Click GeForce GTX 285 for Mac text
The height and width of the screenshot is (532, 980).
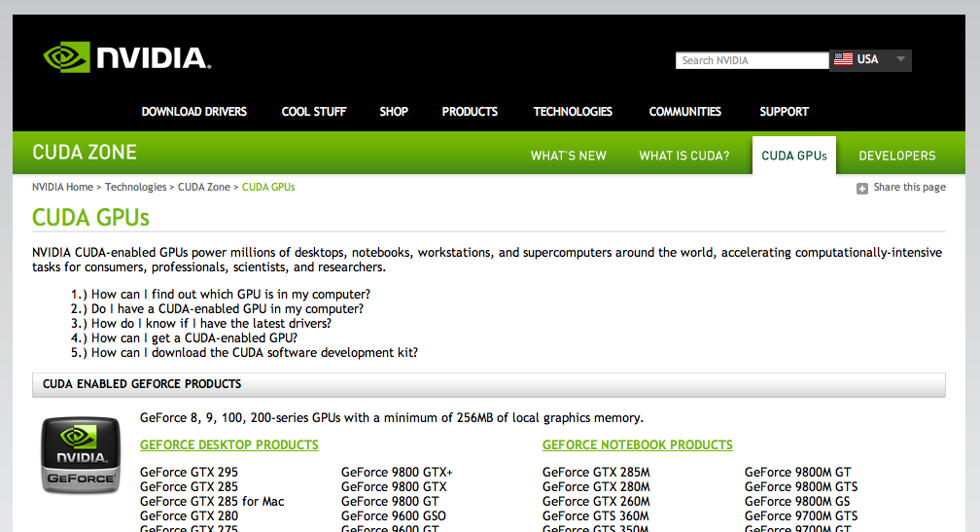pos(212,502)
